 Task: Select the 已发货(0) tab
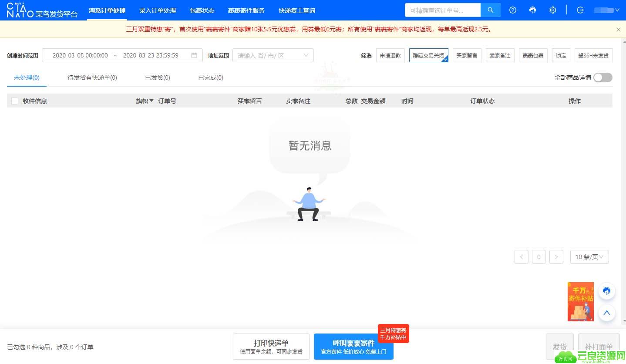point(158,78)
